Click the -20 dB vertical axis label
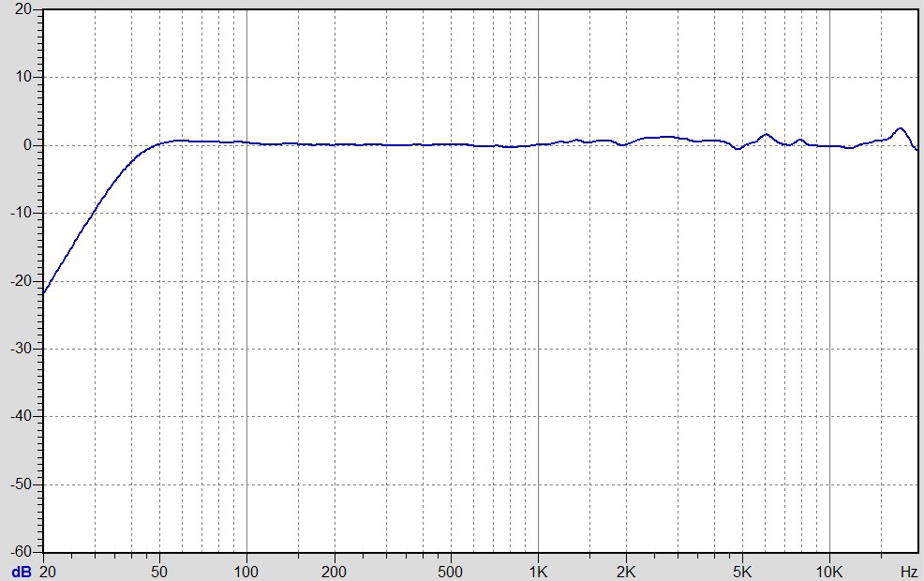 point(22,281)
